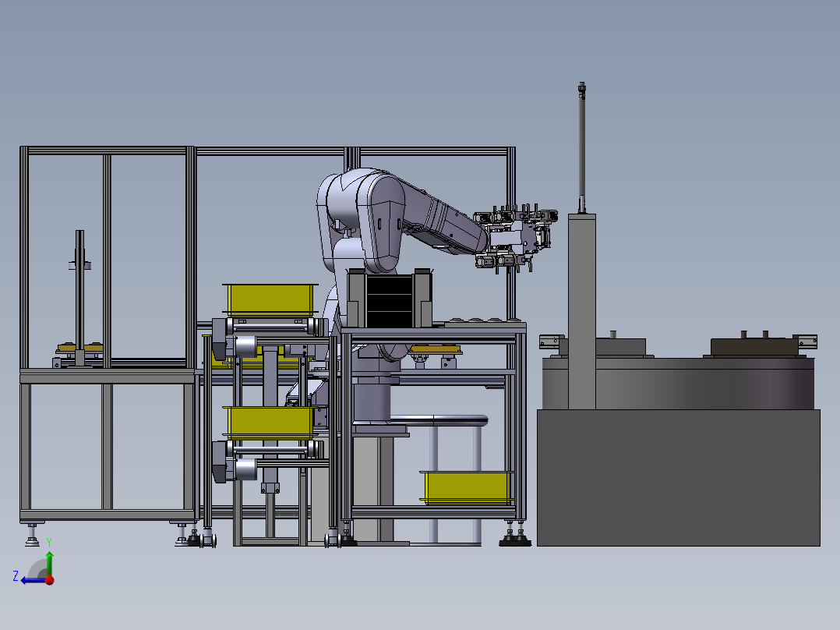The height and width of the screenshot is (630, 840).
Task: Select the gripper end effector on robot wrist
Action: [x=516, y=237]
